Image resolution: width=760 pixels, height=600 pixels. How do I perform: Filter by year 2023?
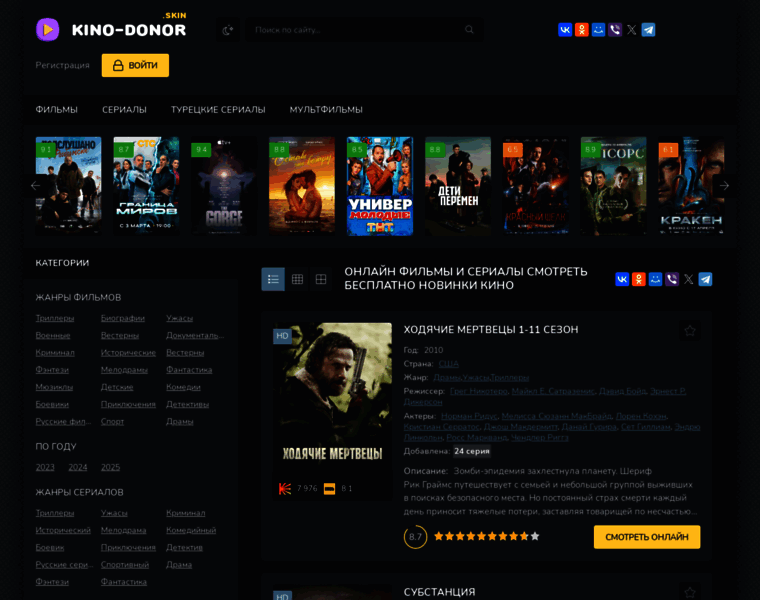45,467
